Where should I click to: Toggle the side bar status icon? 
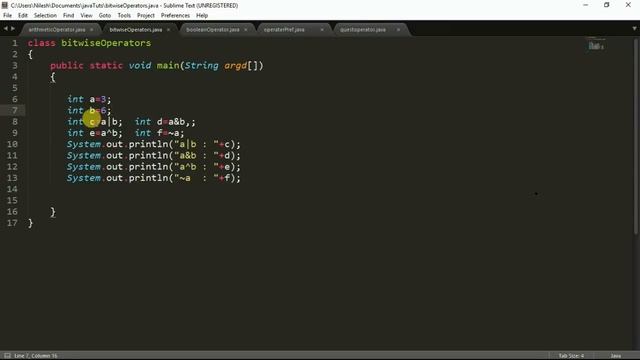[x=7, y=356]
